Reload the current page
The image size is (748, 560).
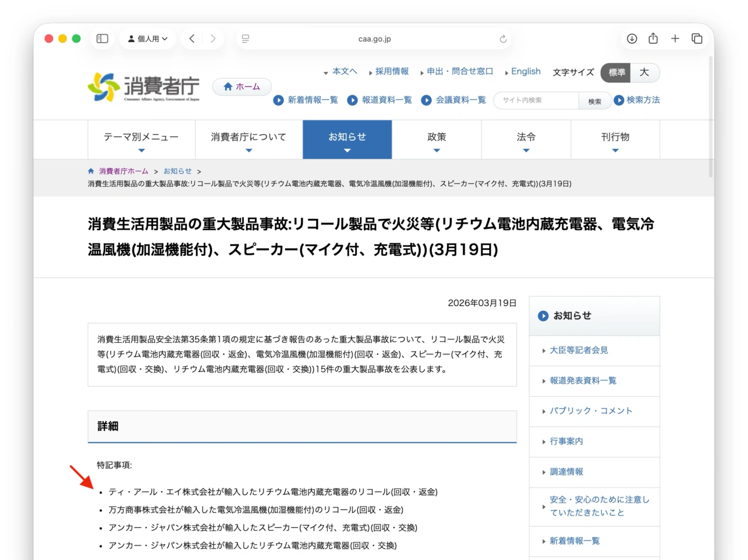(x=503, y=39)
